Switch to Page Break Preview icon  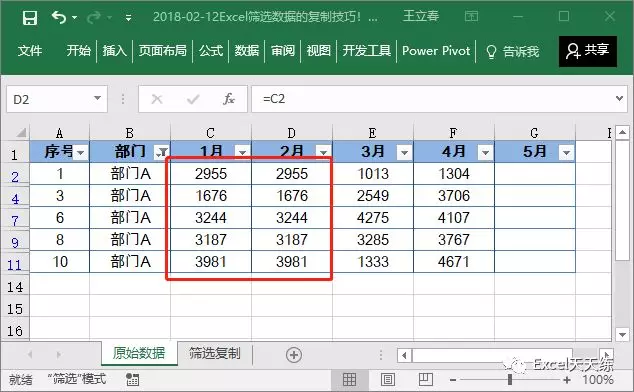[425, 379]
